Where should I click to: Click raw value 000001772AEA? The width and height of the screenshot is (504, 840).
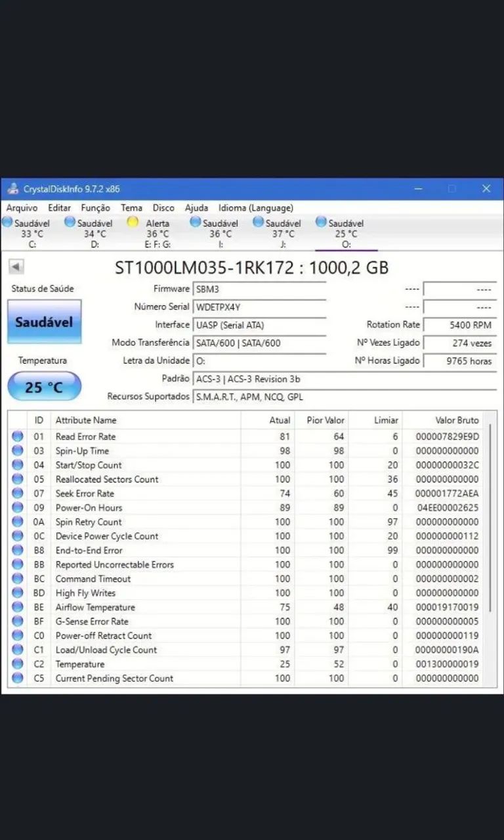(x=448, y=493)
